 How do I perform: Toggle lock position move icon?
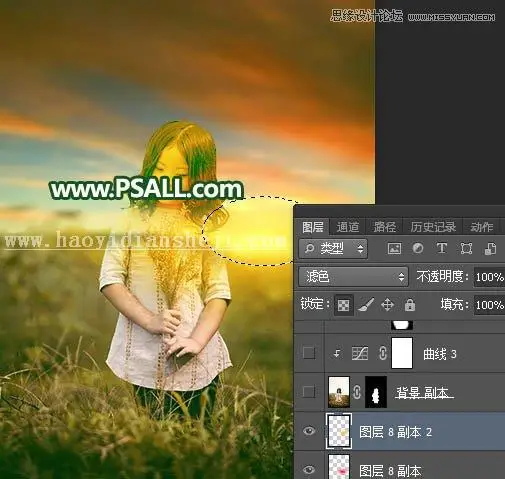click(x=387, y=305)
